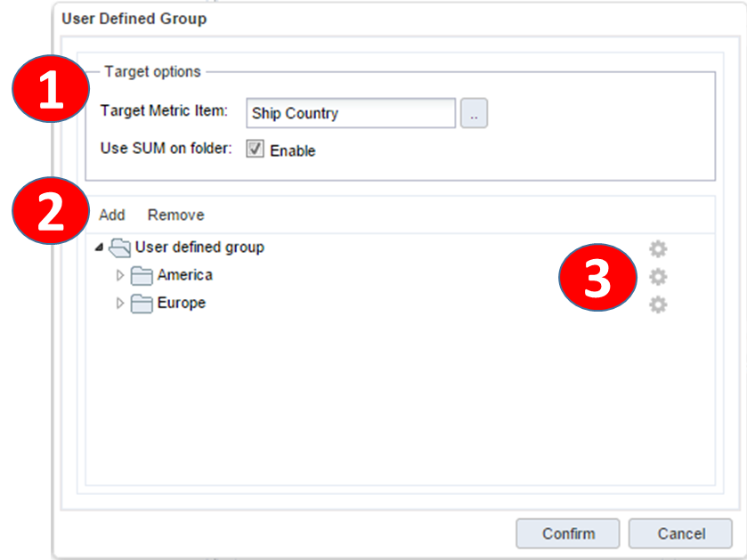This screenshot has width=747, height=560.
Task: Click the Europe folder icon
Action: [x=142, y=304]
